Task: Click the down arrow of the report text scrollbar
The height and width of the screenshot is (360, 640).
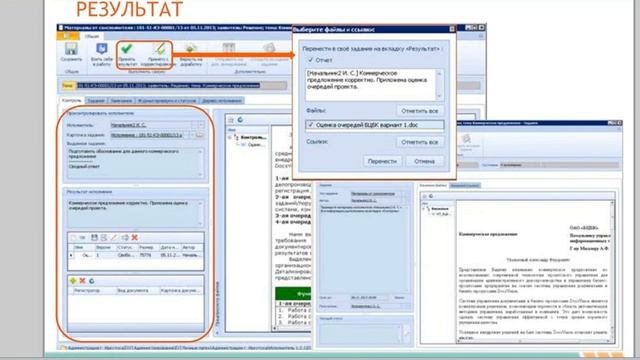Action: tap(439, 96)
